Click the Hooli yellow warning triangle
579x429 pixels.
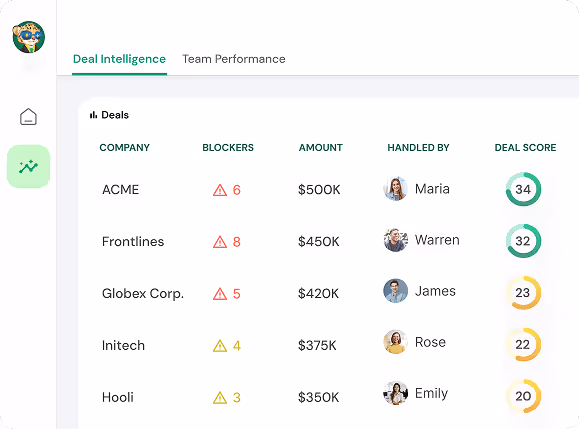click(x=220, y=398)
